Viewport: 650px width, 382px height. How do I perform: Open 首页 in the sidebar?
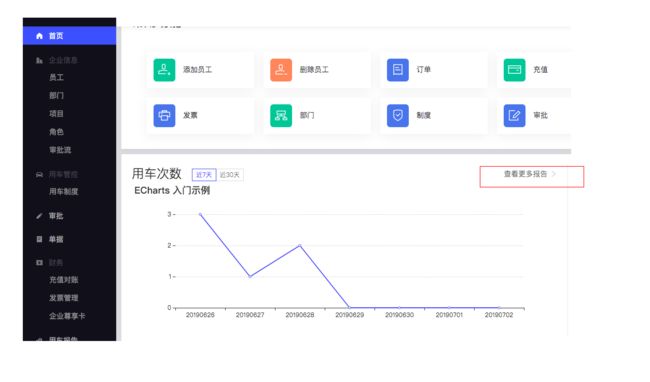coord(69,36)
